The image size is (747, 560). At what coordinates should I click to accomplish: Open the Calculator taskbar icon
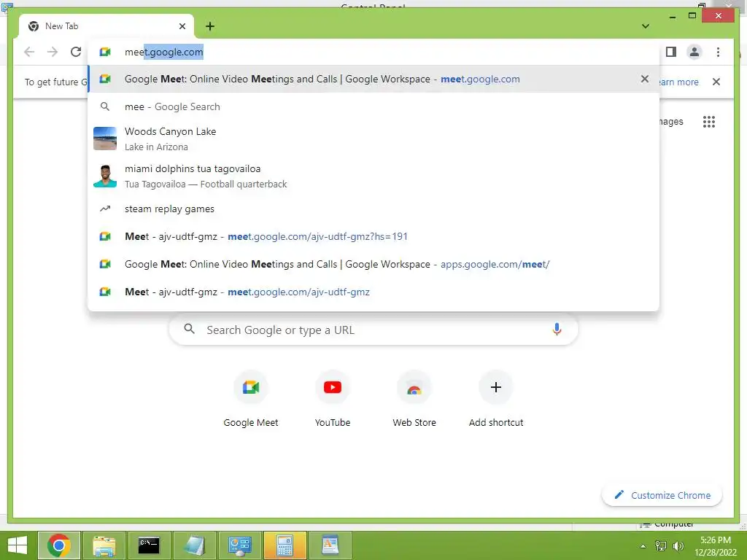pyautogui.click(x=285, y=545)
